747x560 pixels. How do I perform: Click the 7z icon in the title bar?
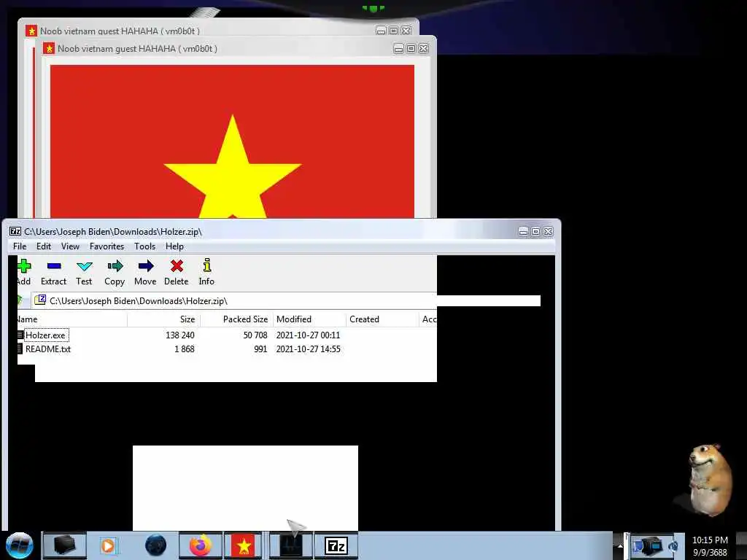coord(15,231)
